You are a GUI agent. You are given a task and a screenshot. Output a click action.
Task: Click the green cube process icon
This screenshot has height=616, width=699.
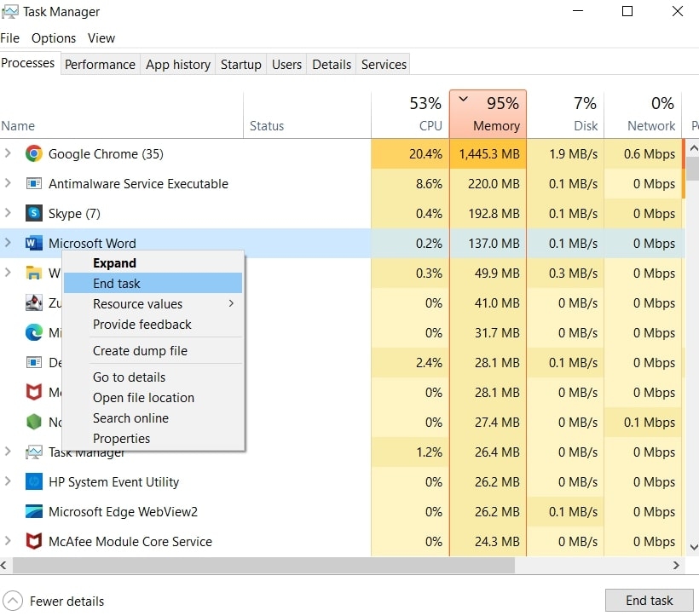tap(34, 422)
